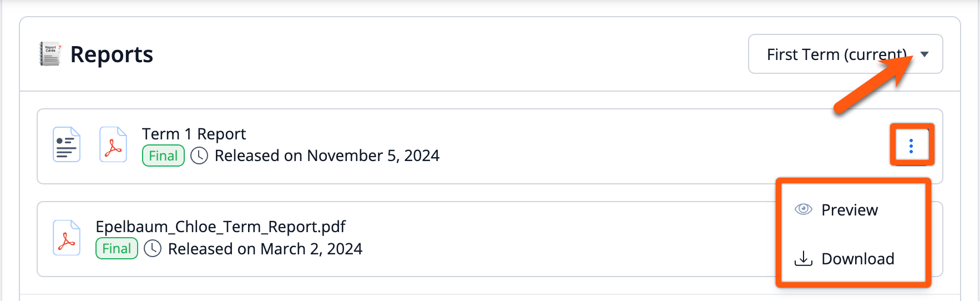Open the Term 1 Report document icon
This screenshot has height=301, width=980.
tap(67, 144)
